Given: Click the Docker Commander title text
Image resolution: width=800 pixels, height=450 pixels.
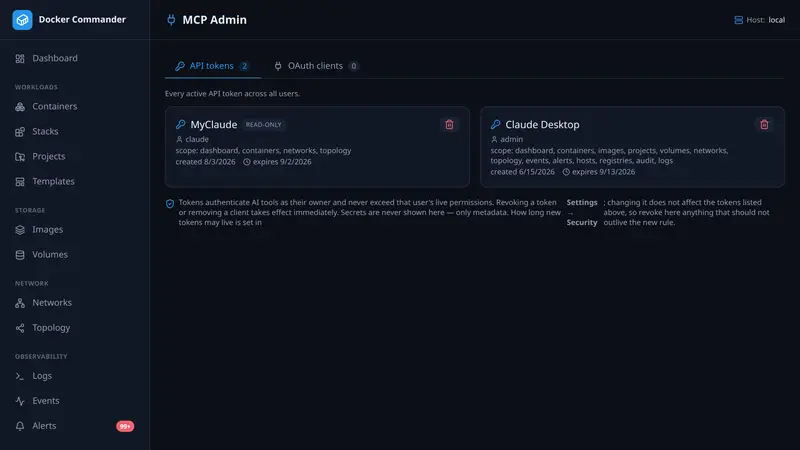Looking at the screenshot, I should pos(82,19).
